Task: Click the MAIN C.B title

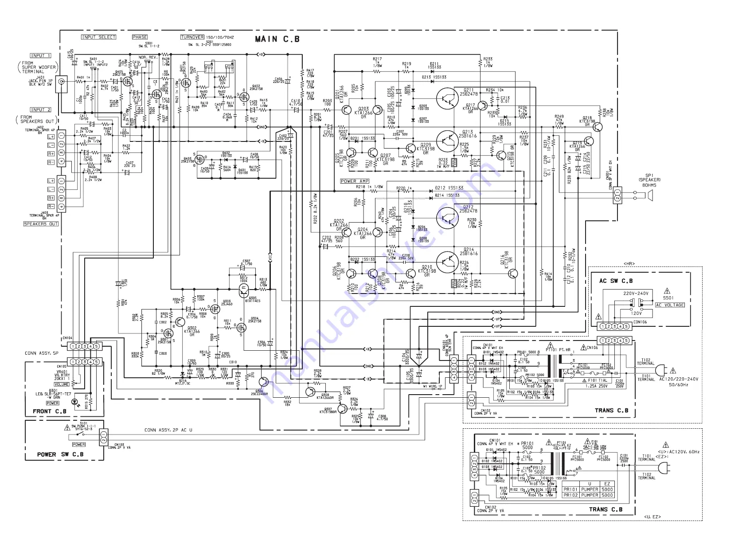Action: [x=277, y=39]
